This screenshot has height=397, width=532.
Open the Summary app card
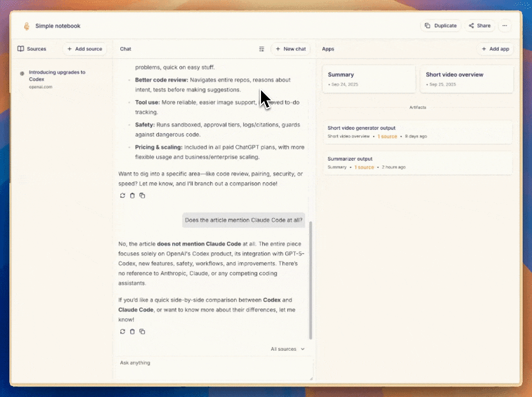tap(369, 79)
